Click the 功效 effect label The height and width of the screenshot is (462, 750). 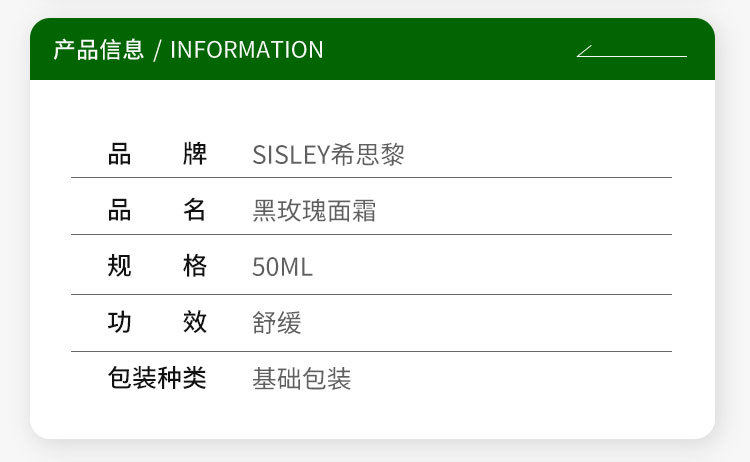click(x=157, y=322)
